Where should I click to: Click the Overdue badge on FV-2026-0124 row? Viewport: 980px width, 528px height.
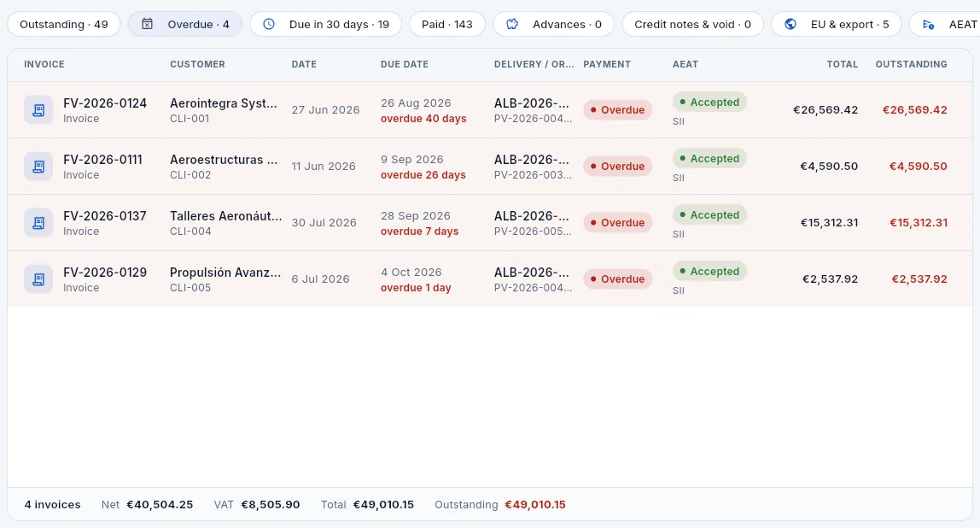point(617,110)
